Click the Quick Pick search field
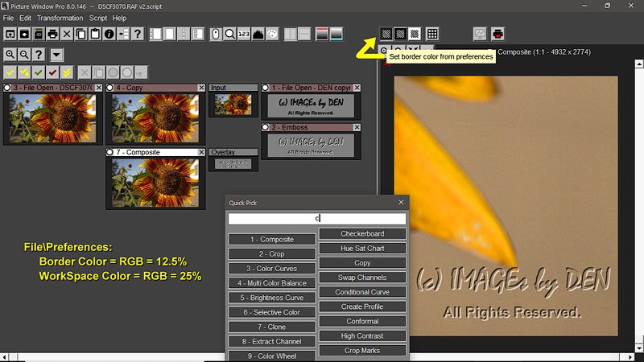Viewport: 644px width, 362px height. coord(316,218)
